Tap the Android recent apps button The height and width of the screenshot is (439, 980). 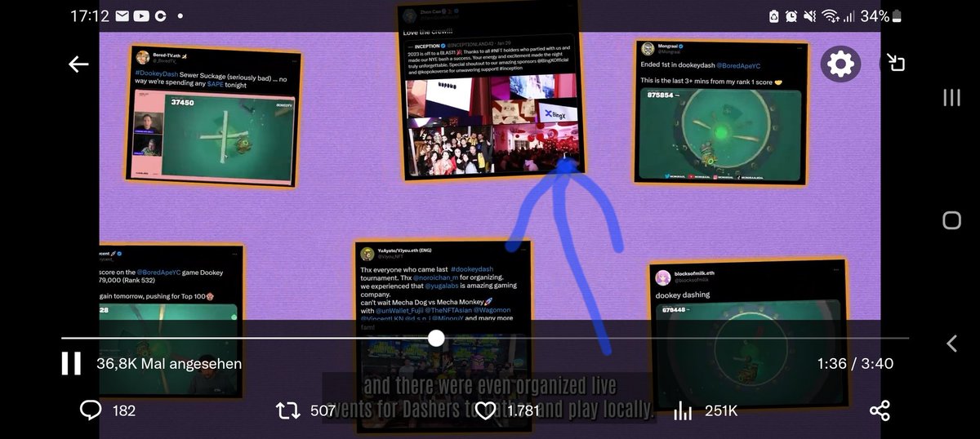(x=951, y=98)
